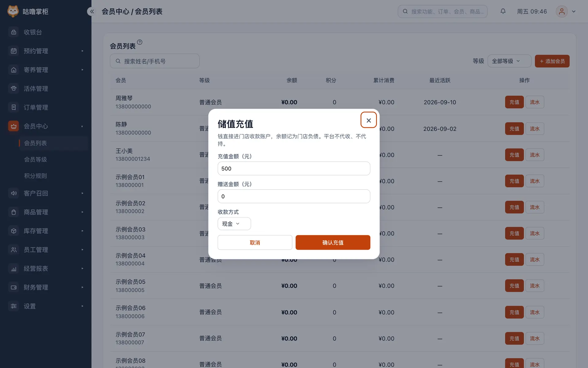Screen dimensions: 588x368
Task: Click the 活体管理 paw icon
Action: 13,89
